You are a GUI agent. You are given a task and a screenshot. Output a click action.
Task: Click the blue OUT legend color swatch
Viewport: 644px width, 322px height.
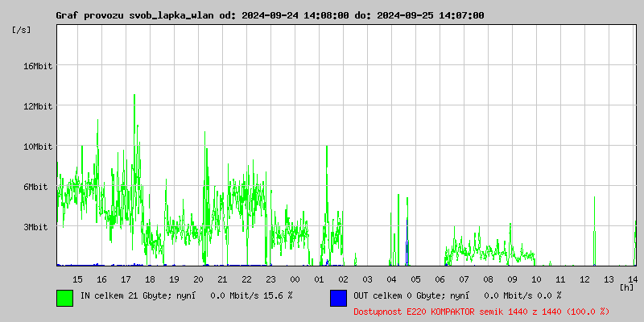pyautogui.click(x=338, y=298)
